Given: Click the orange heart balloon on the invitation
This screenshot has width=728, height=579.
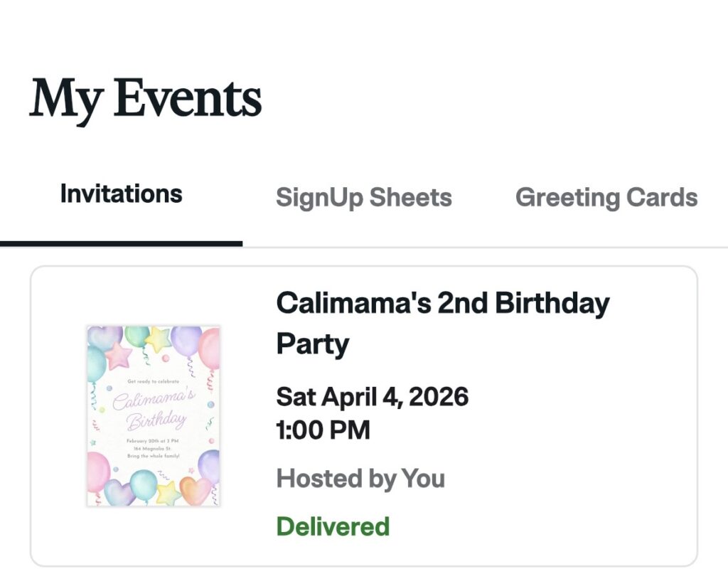Looking at the screenshot, I should (196, 490).
